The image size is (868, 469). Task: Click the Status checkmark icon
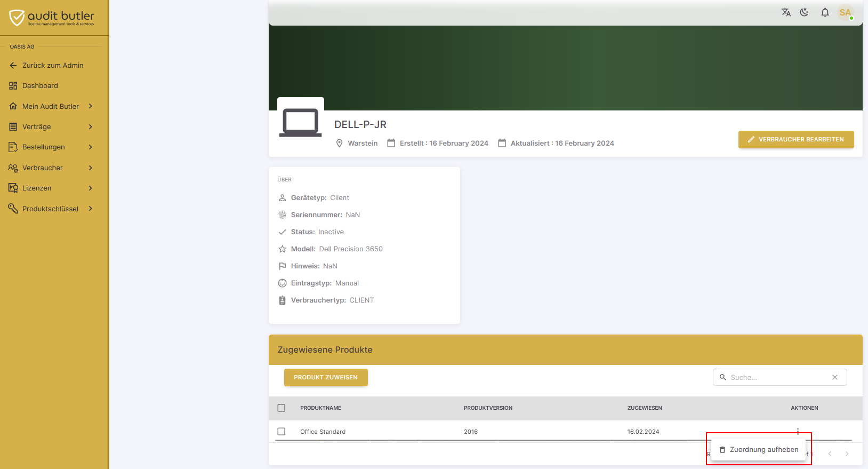tap(283, 232)
